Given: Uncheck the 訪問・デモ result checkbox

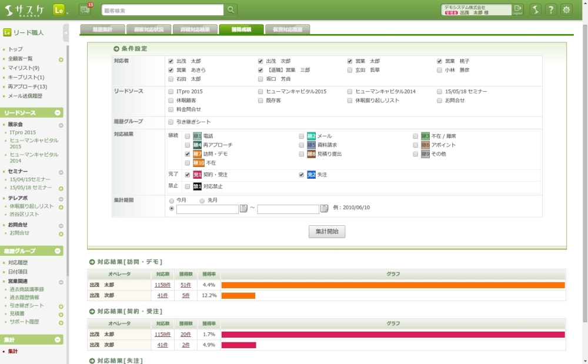Looking at the screenshot, I should [188, 154].
